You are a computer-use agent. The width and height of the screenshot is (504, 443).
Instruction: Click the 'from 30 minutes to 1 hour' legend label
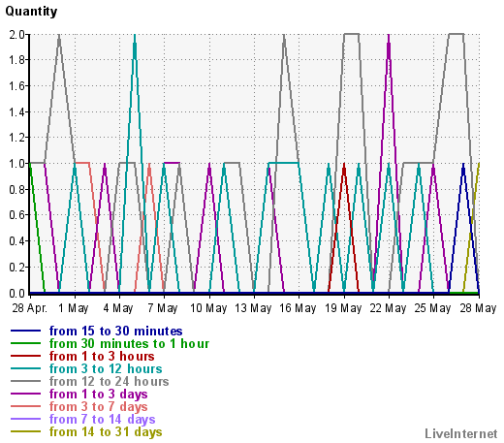coord(129,343)
